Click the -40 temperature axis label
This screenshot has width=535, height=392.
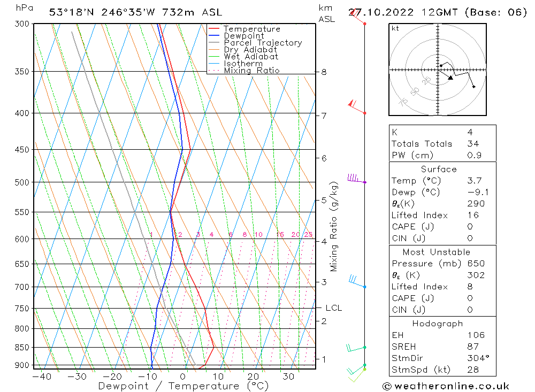pos(42,376)
